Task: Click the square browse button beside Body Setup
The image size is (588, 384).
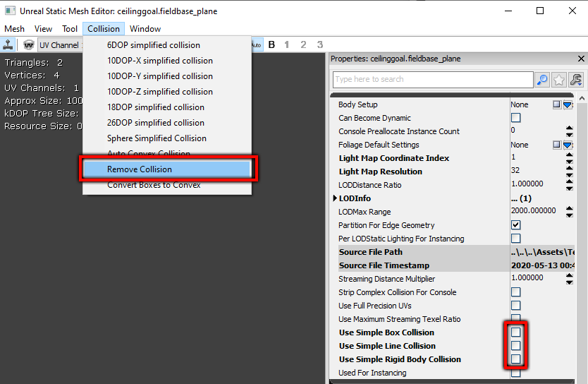Action: 556,104
